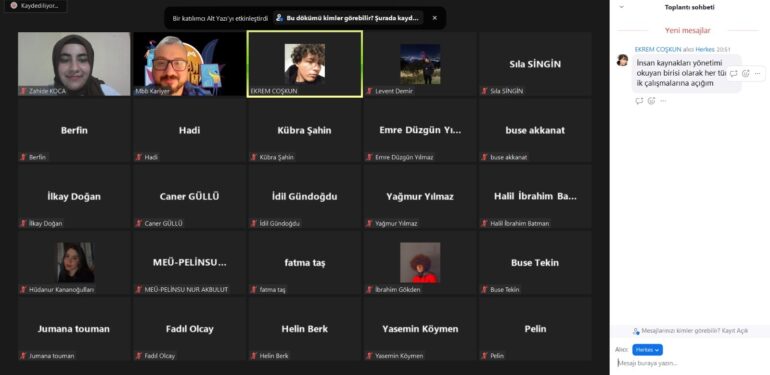Open more options in the message hover toolbar

coord(758,74)
